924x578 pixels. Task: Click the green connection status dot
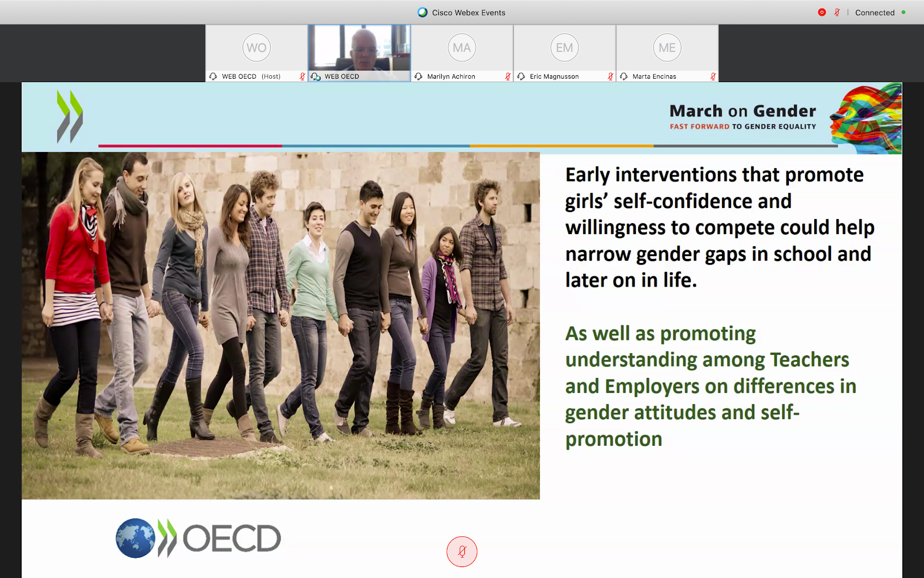click(903, 12)
